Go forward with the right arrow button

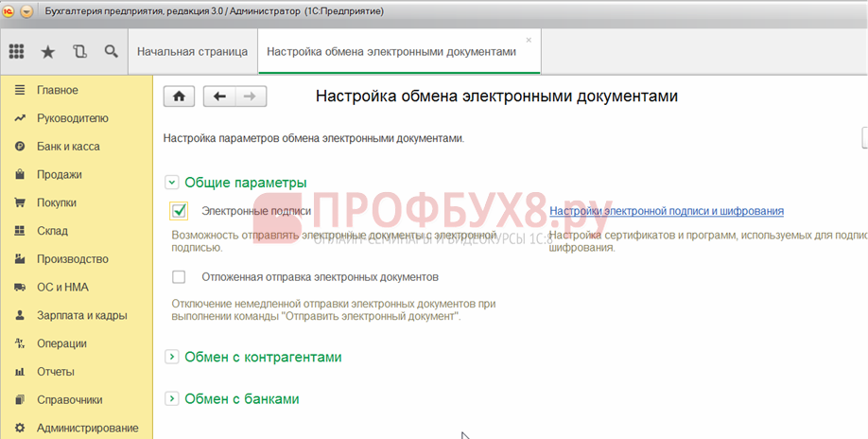[251, 97]
